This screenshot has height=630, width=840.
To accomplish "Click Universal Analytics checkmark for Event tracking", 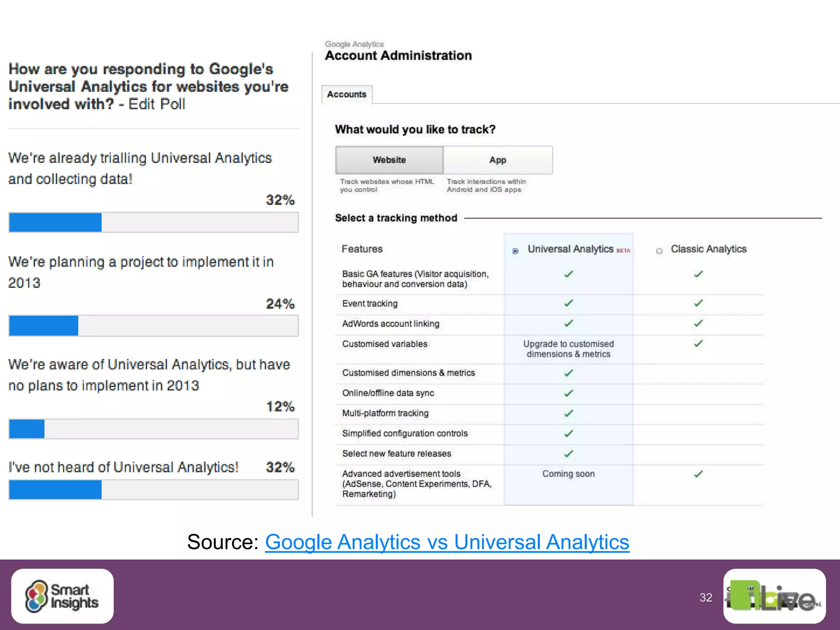I will [568, 303].
